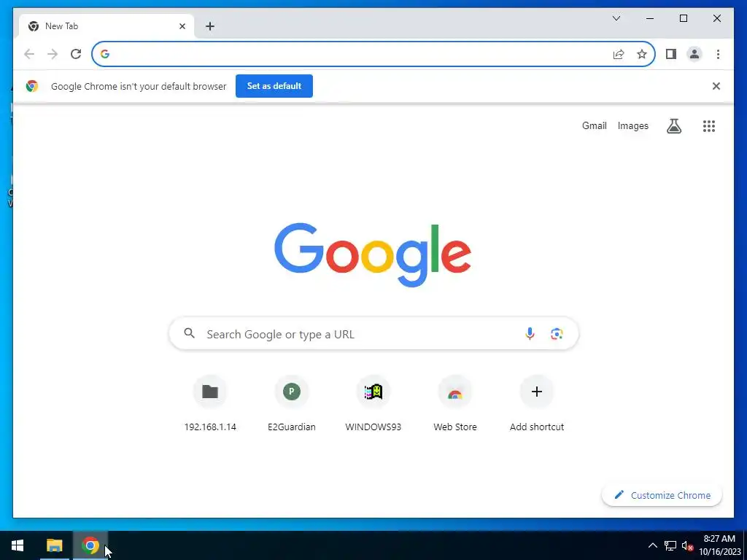This screenshot has width=747, height=560.
Task: Click the Google G icon in address bar
Action: 105,54
